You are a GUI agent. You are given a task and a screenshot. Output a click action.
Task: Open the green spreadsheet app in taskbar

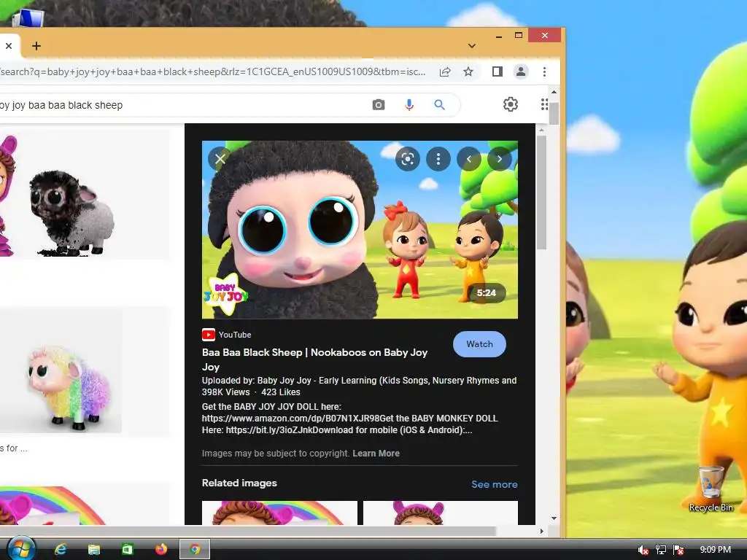pyautogui.click(x=127, y=550)
